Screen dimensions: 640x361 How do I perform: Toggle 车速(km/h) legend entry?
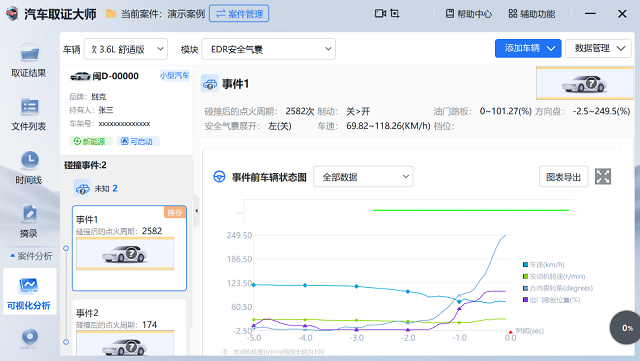[544, 265]
